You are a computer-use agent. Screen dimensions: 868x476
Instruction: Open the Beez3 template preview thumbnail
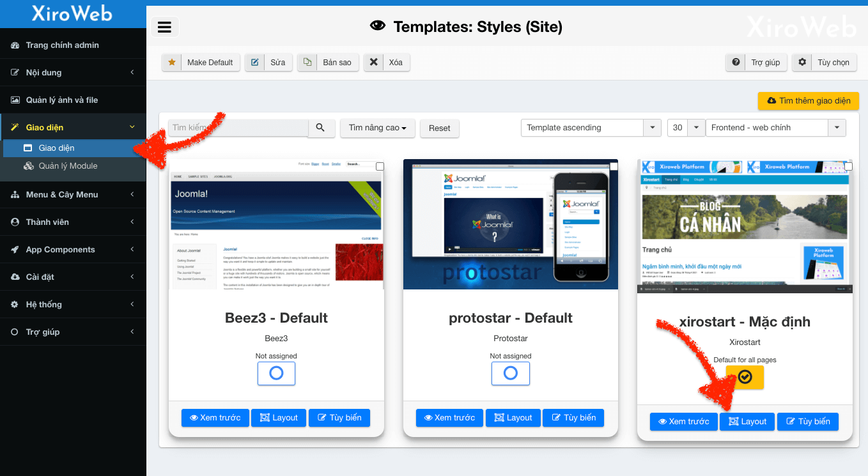pos(276,224)
